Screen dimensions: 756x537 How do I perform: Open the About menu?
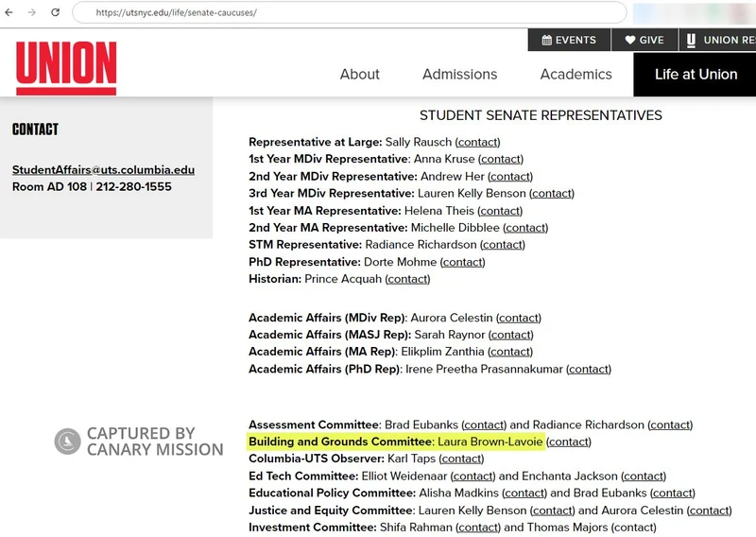(359, 74)
